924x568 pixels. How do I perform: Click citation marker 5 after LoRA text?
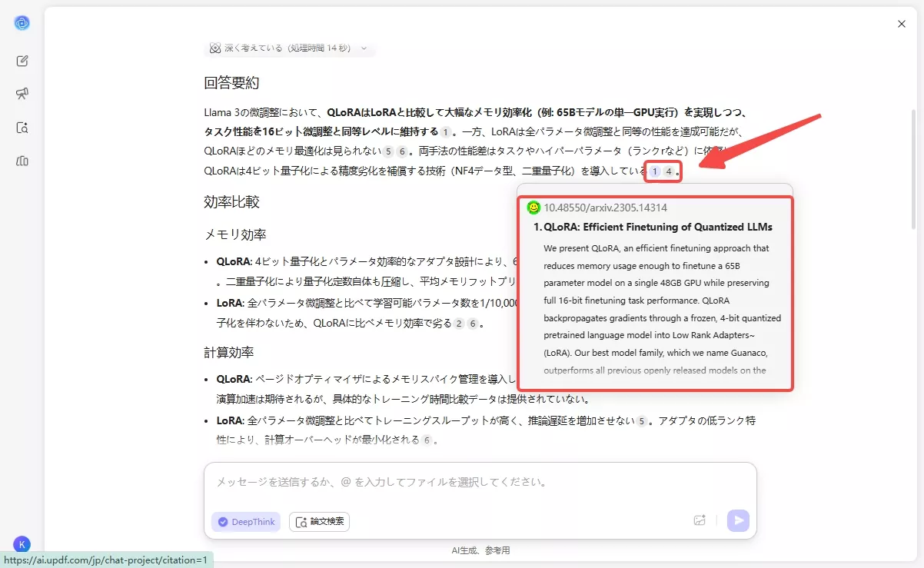[643, 420]
